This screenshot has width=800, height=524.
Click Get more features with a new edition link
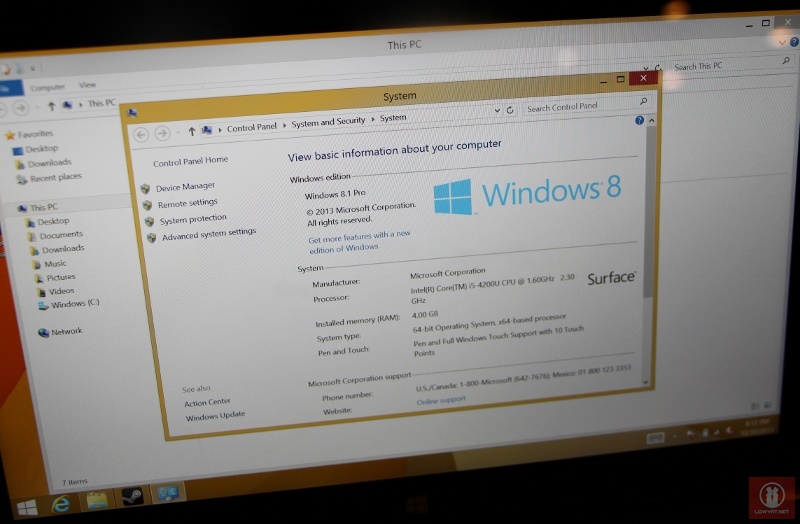359,242
